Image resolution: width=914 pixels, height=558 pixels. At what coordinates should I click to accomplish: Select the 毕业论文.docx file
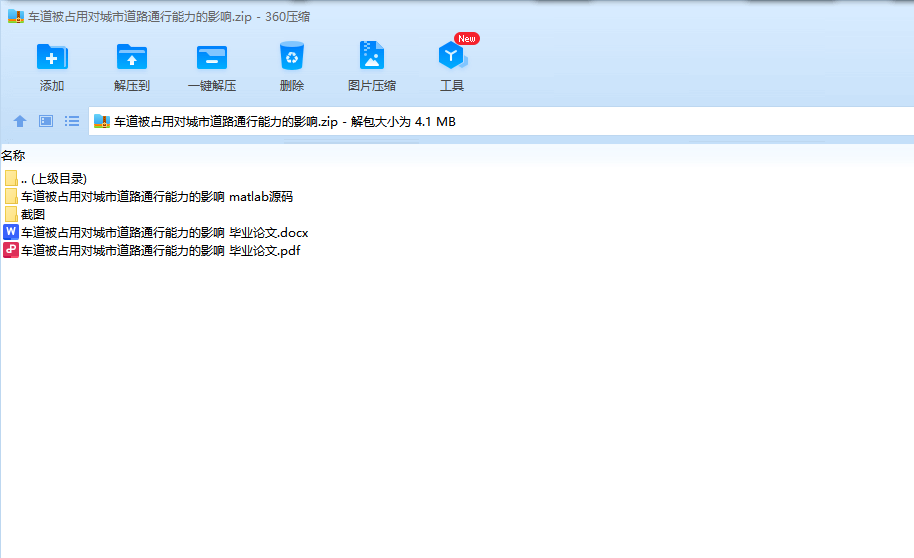click(x=156, y=233)
